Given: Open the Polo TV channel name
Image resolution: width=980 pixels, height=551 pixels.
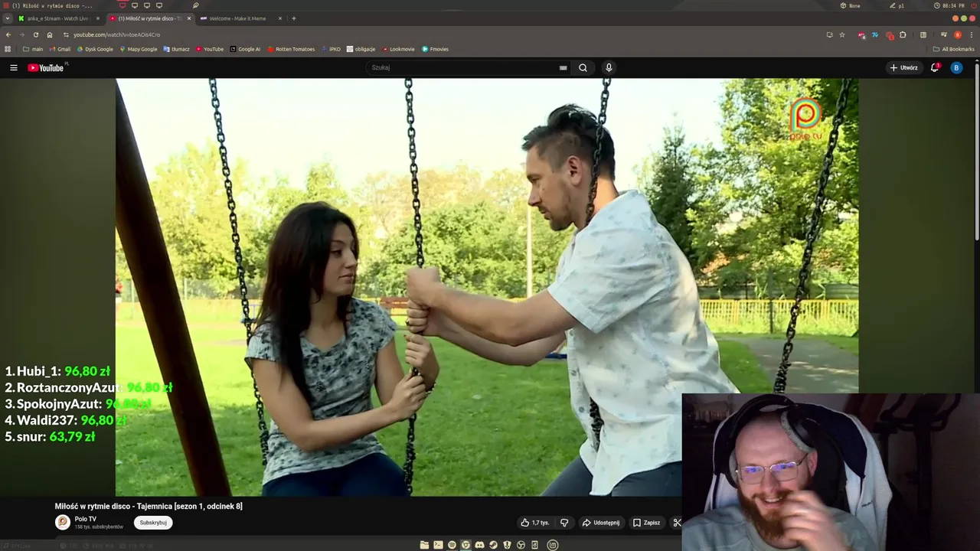Looking at the screenshot, I should tap(85, 519).
